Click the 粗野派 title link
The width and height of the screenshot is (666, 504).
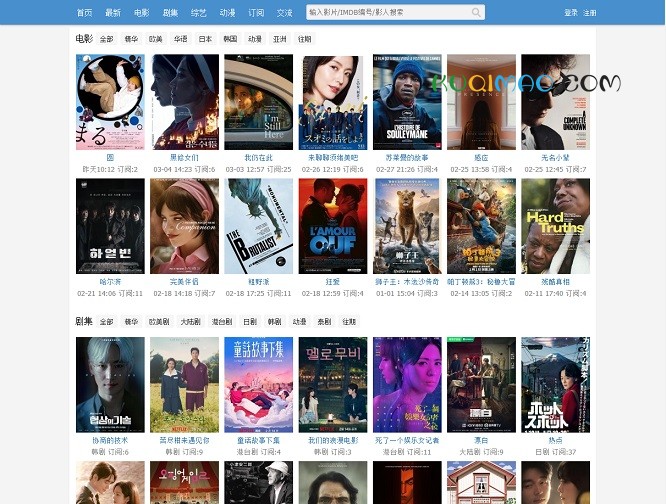point(259,282)
